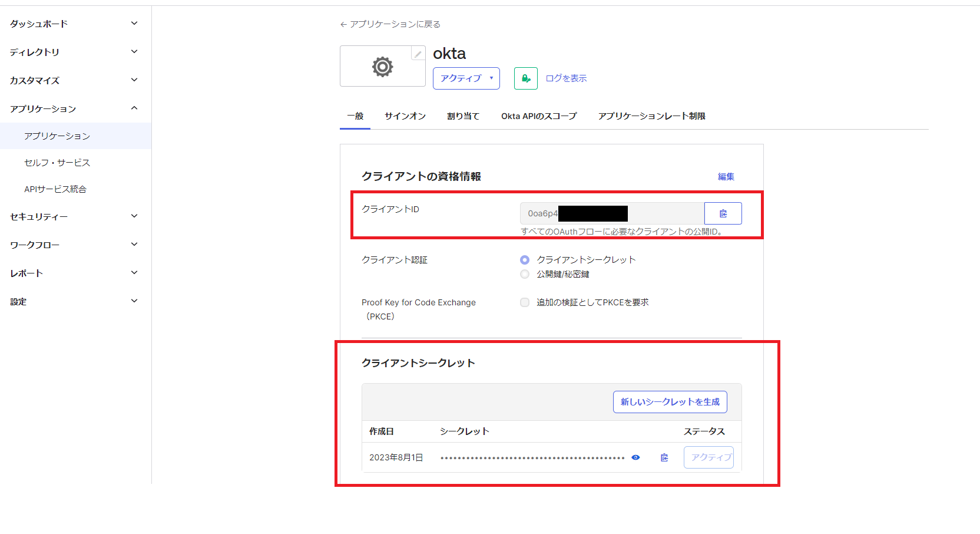Click the masked secret value dots
The height and width of the screenshot is (534, 980).
[532, 458]
